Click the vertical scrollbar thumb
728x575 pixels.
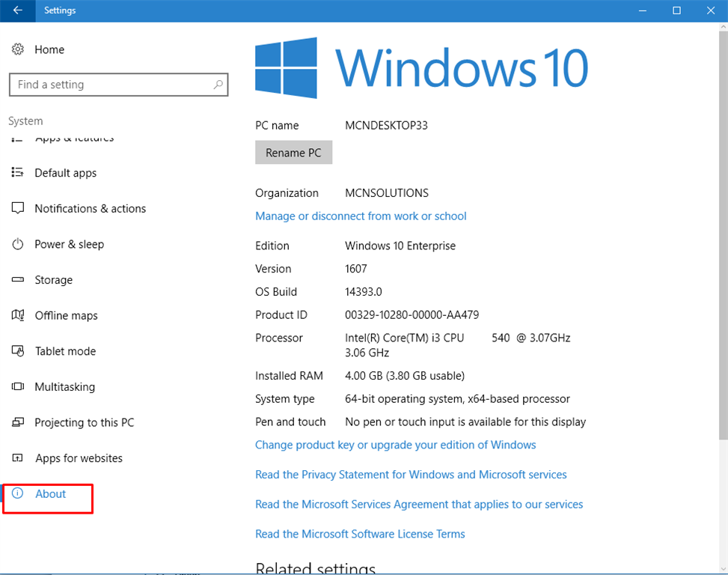(723, 235)
